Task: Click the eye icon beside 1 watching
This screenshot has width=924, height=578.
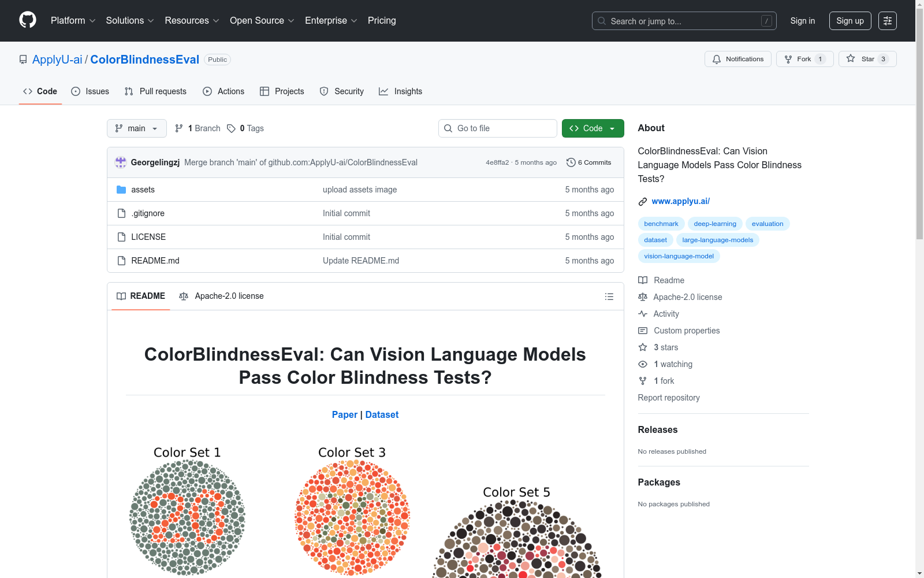Action: 643,364
